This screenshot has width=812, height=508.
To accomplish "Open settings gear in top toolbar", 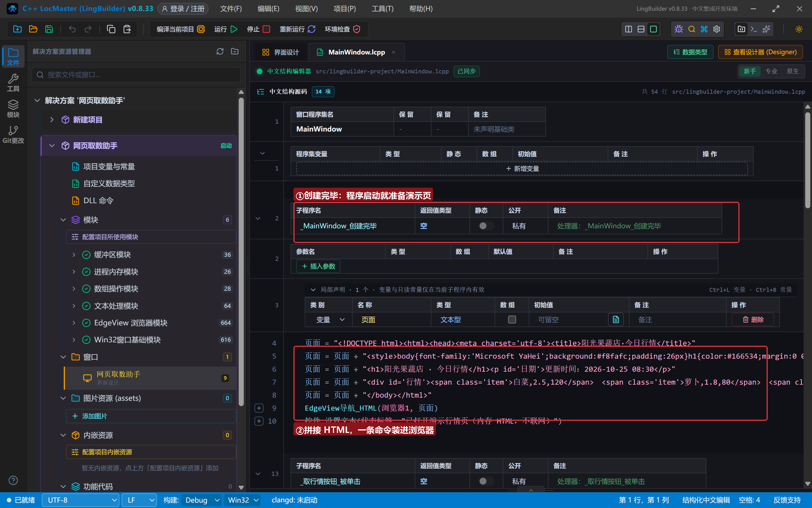I will pos(717,29).
